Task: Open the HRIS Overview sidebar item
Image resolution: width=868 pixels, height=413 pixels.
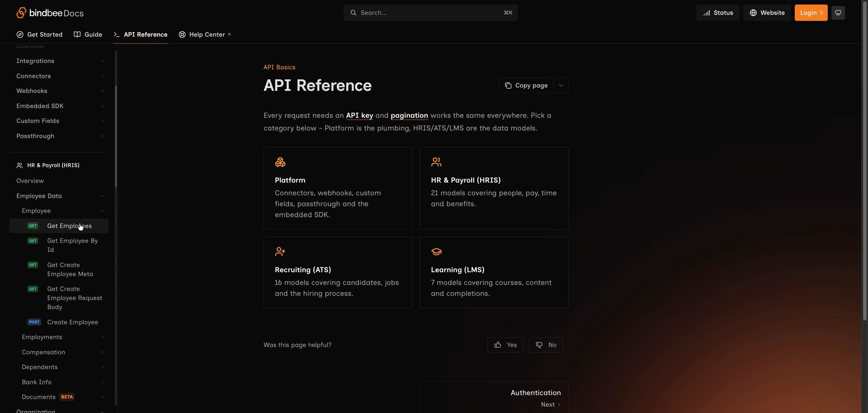Action: pyautogui.click(x=30, y=181)
